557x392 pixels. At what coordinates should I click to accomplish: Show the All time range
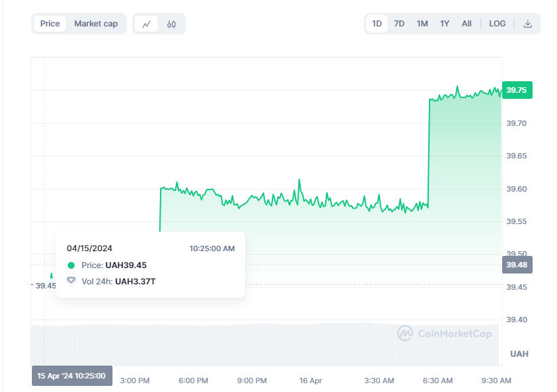tap(466, 24)
